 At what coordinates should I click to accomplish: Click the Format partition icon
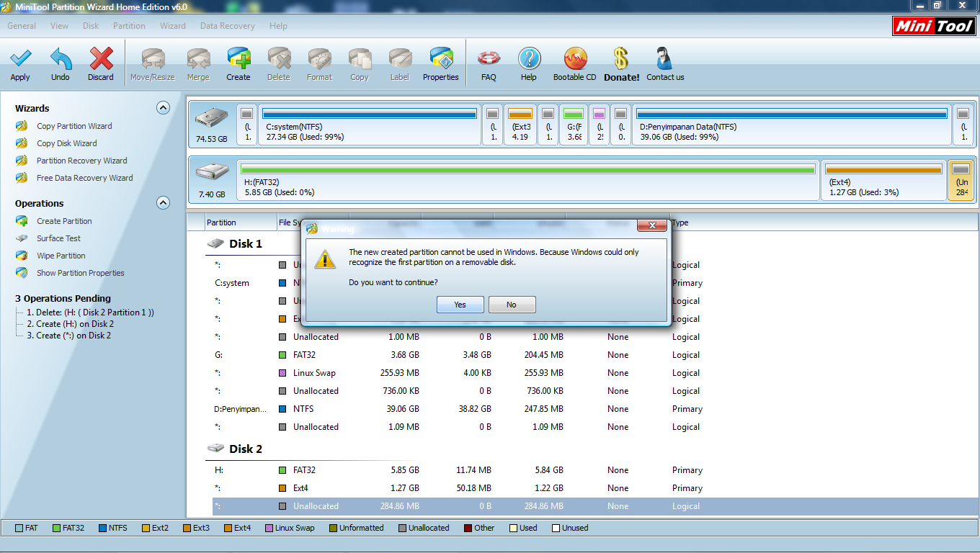(x=319, y=58)
